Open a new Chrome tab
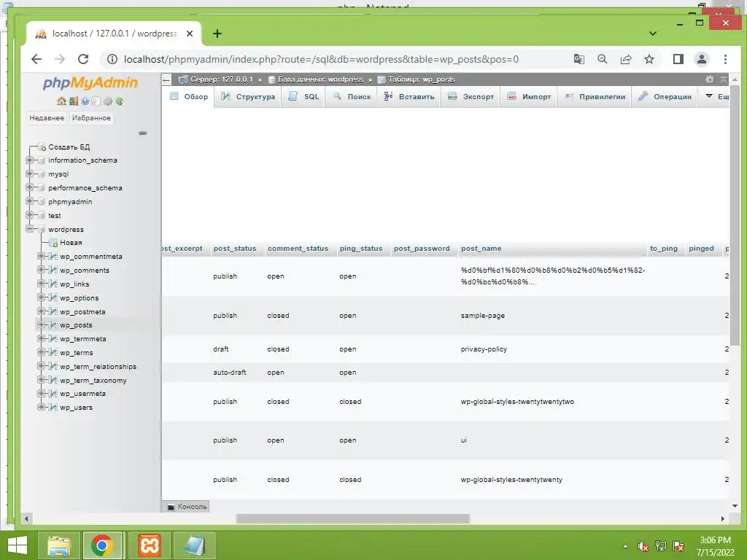The height and width of the screenshot is (560, 747). point(217,34)
